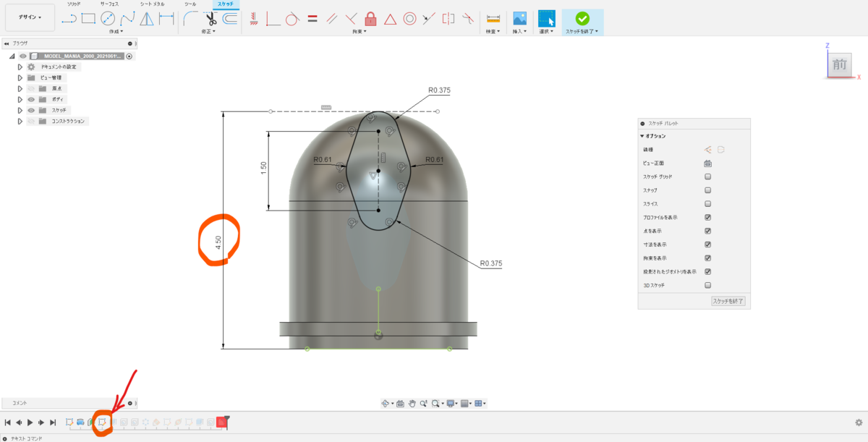Screen dimensions: 868x442
Task: Select the Fillet tool
Action: 192,19
